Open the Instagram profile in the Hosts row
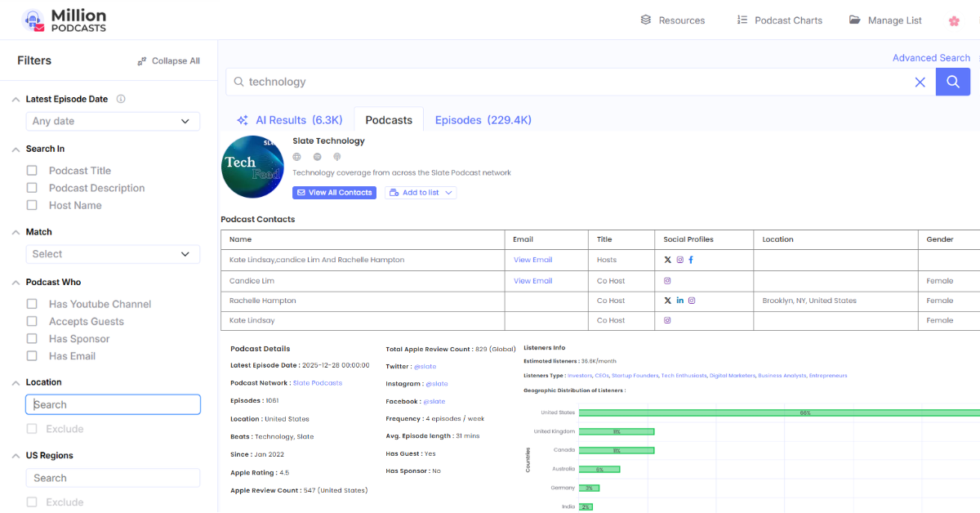The width and height of the screenshot is (980, 513). pyautogui.click(x=679, y=260)
